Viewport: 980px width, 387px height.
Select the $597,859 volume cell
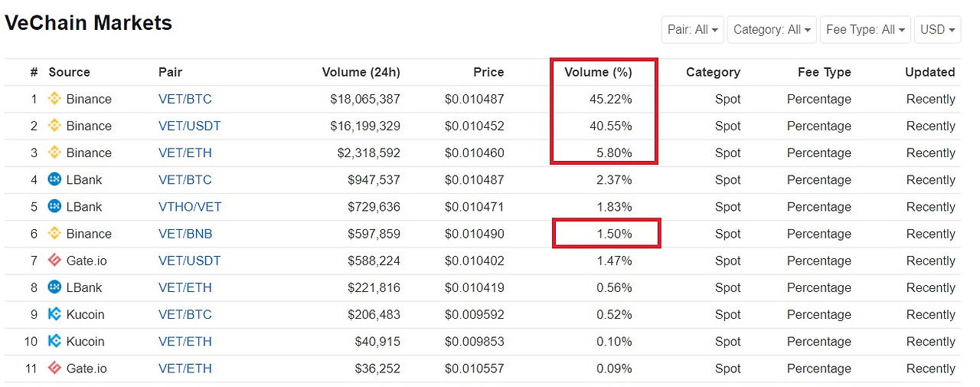pyautogui.click(x=375, y=234)
